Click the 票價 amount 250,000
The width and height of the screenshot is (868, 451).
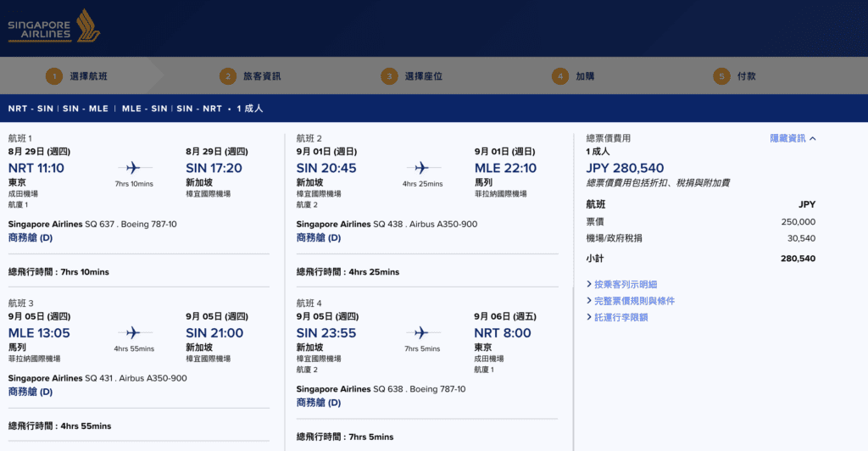(798, 222)
